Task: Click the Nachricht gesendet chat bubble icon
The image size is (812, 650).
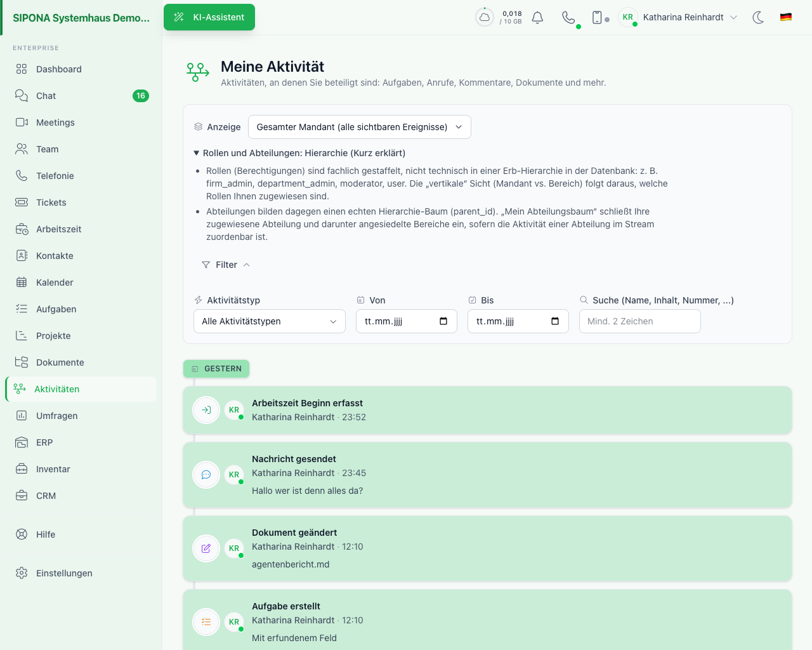Action: pyautogui.click(x=206, y=475)
